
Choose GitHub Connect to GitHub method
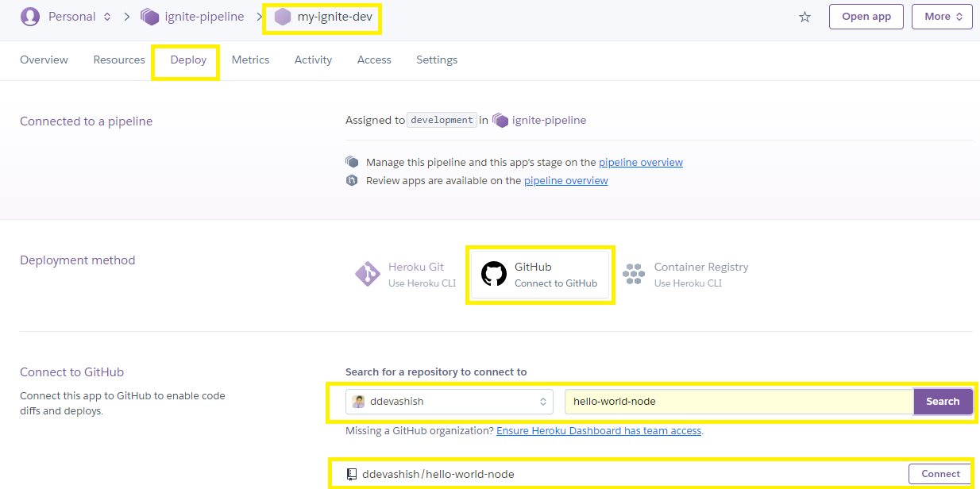[x=540, y=275]
